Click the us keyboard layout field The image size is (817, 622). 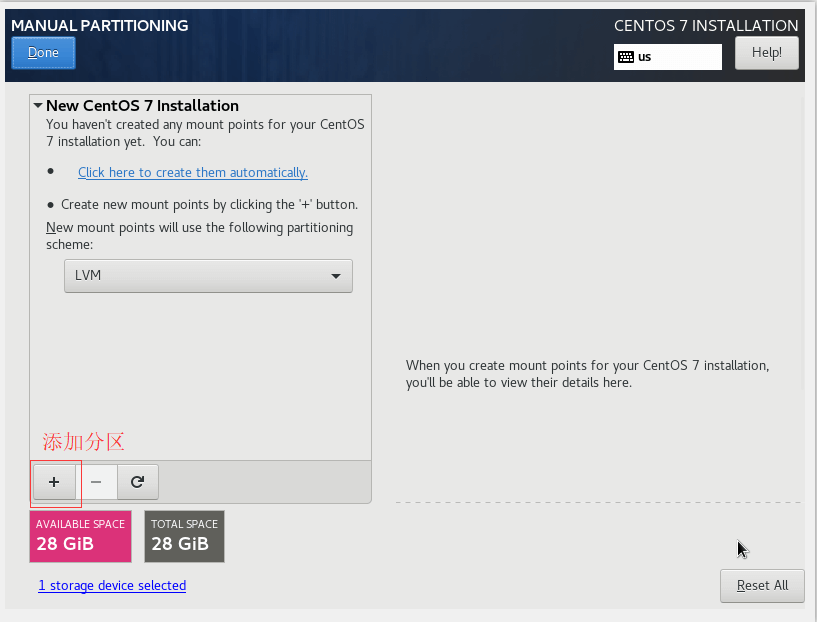coord(668,57)
